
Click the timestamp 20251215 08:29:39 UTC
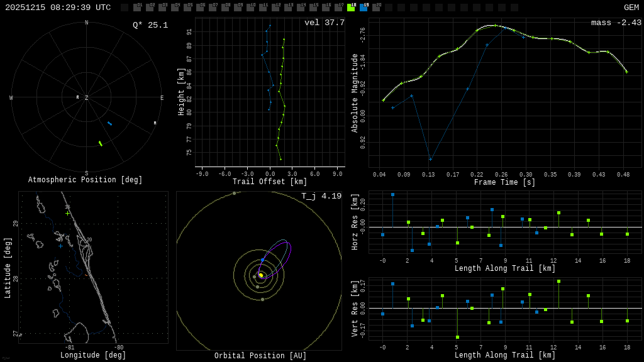point(58,8)
